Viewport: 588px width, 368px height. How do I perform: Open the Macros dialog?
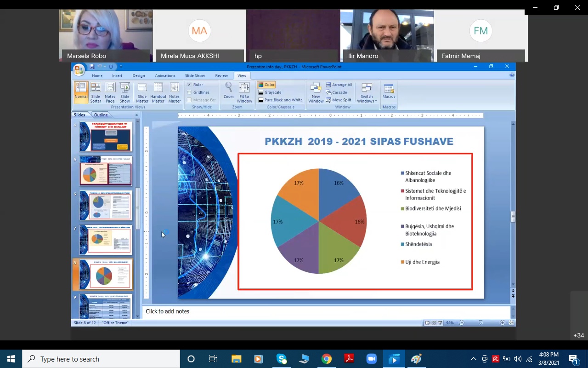[389, 91]
